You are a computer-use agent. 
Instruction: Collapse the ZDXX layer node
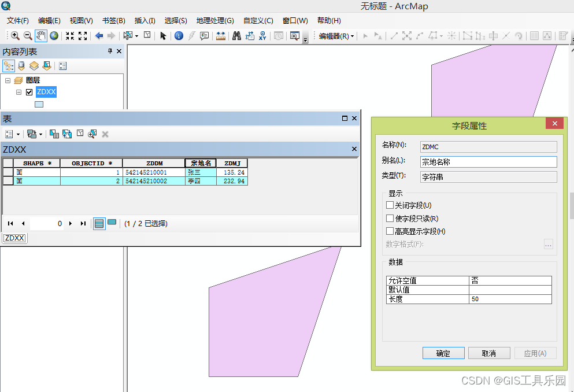pyautogui.click(x=18, y=93)
